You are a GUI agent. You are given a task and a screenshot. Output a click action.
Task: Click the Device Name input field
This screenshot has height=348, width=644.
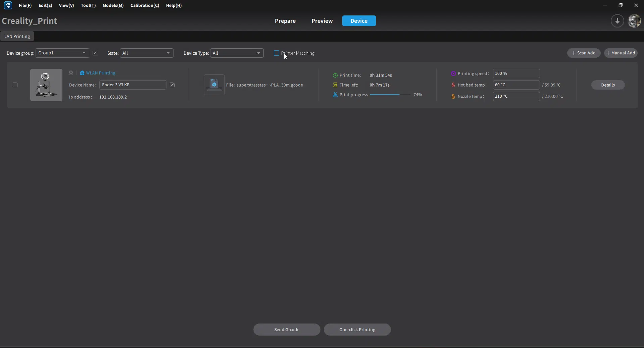coord(133,85)
